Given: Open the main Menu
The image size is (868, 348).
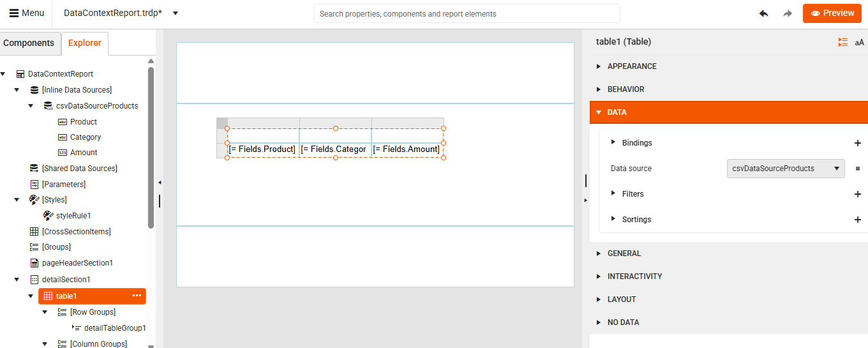Looking at the screenshot, I should (x=27, y=13).
